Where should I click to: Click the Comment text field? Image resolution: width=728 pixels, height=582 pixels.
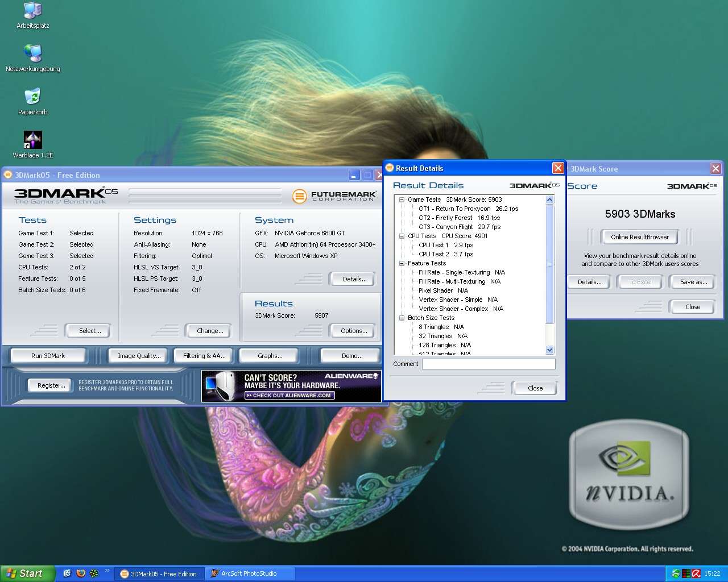pyautogui.click(x=489, y=364)
